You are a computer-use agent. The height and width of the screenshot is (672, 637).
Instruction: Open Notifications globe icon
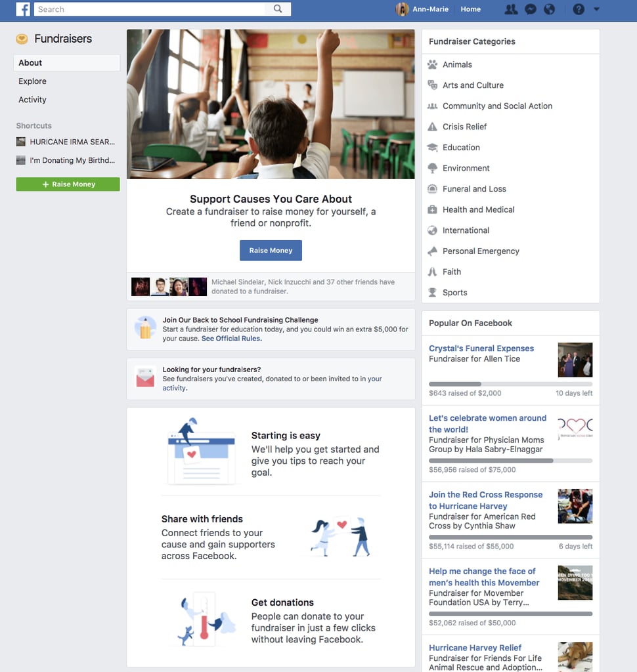549,9
